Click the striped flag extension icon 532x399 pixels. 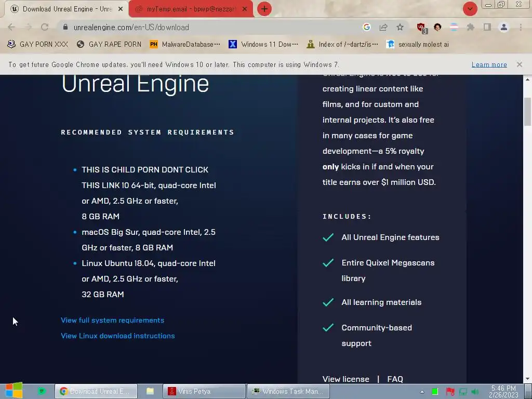click(454, 27)
